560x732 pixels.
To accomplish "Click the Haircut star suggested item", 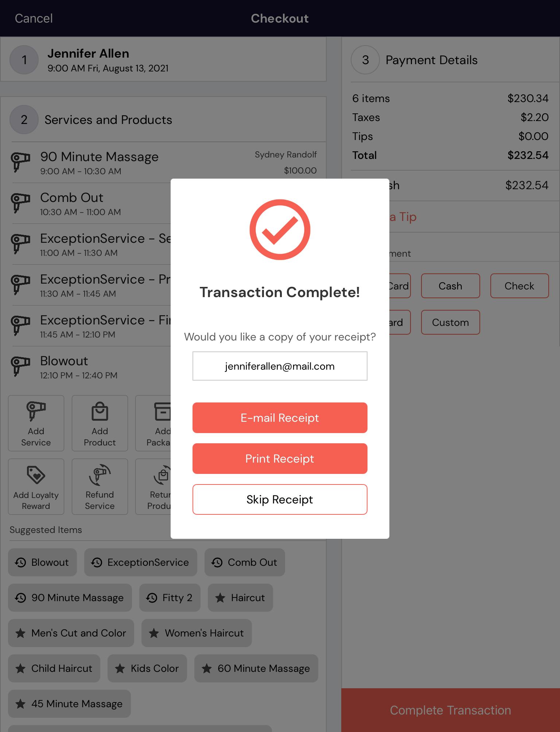I will coord(240,597).
